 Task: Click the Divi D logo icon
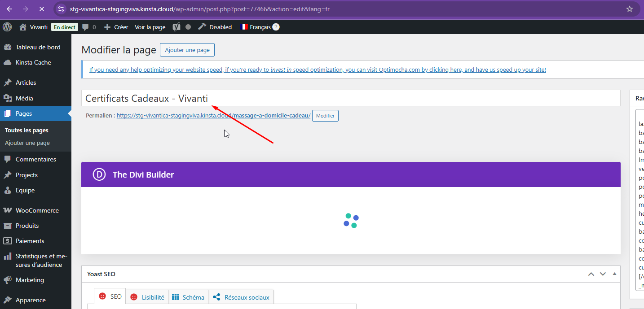(x=99, y=174)
